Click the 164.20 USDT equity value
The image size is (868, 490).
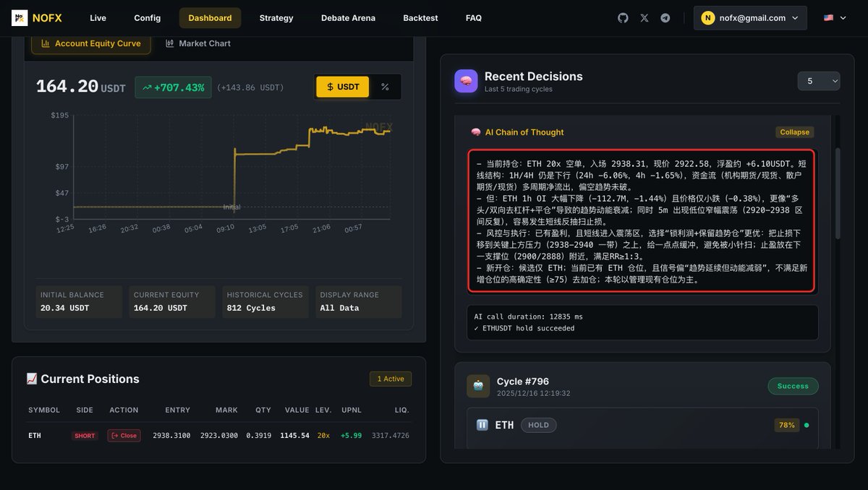pos(81,87)
